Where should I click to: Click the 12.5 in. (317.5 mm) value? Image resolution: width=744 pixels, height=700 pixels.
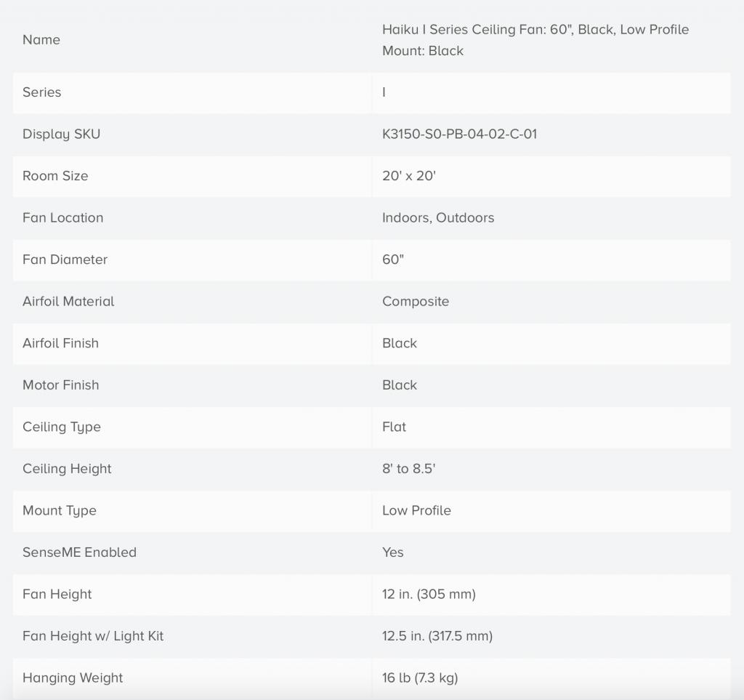pyautogui.click(x=437, y=636)
